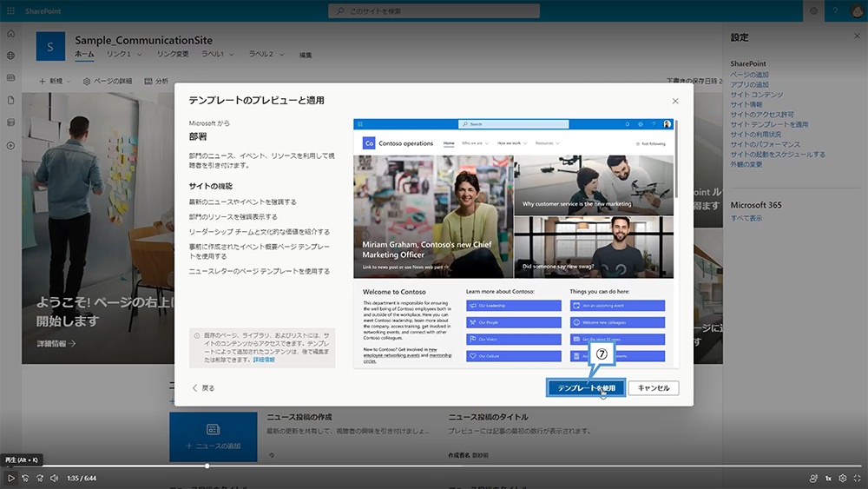Seek on the video progress bar
Viewport: 868px width, 489px height.
pyautogui.click(x=434, y=466)
